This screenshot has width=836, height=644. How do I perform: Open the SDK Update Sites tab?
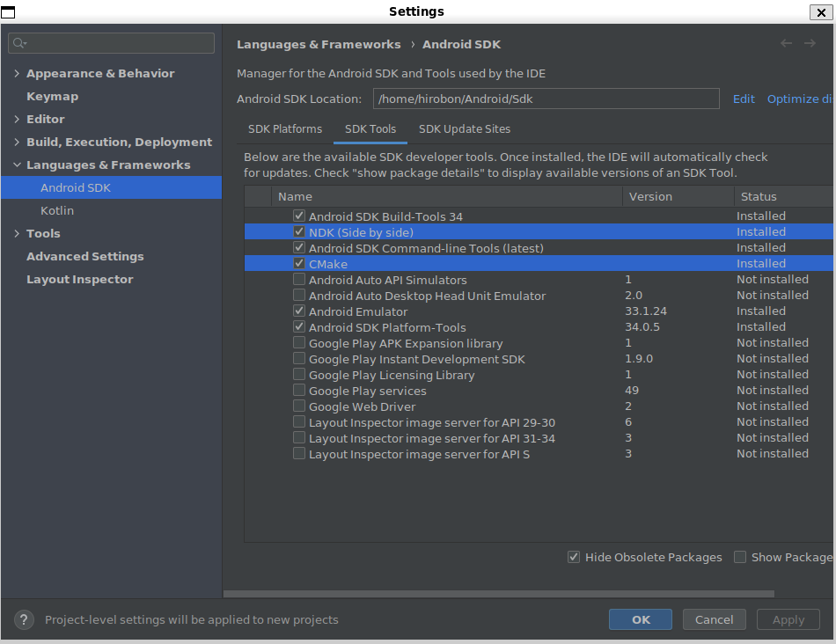click(x=464, y=129)
